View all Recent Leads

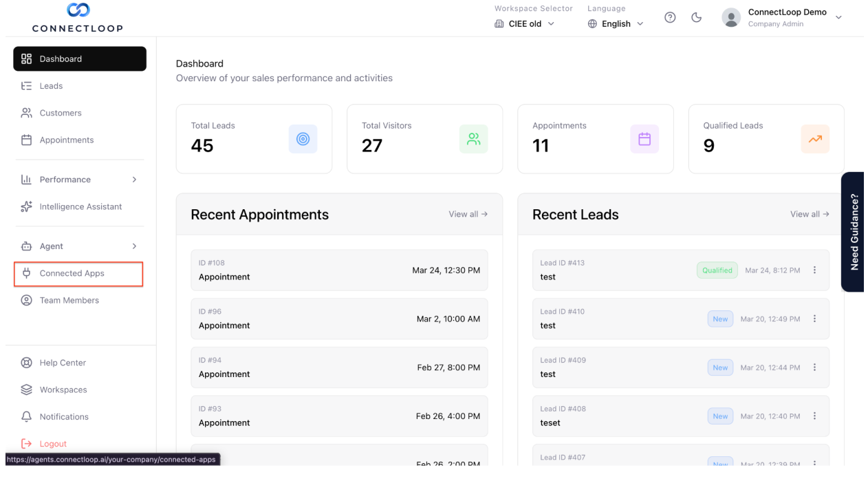(x=810, y=214)
